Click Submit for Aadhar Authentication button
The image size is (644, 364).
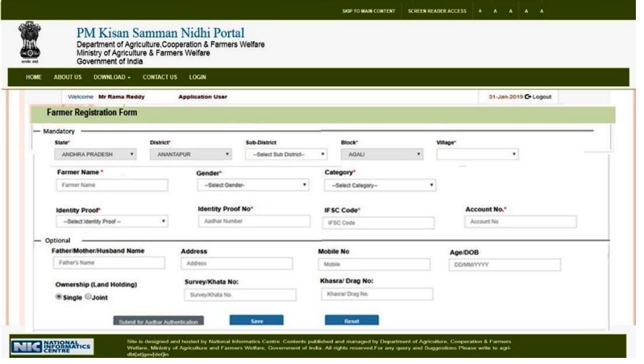point(159,321)
